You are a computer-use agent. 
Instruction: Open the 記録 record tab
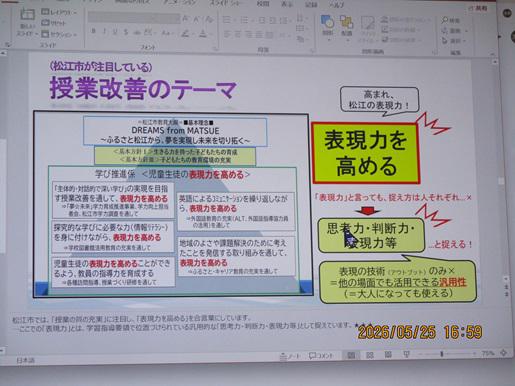coord(311,5)
